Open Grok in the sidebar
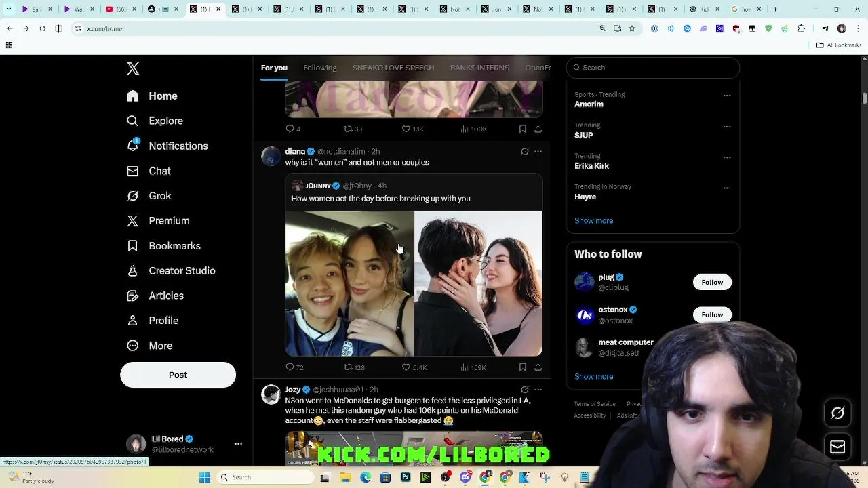 coord(149,196)
